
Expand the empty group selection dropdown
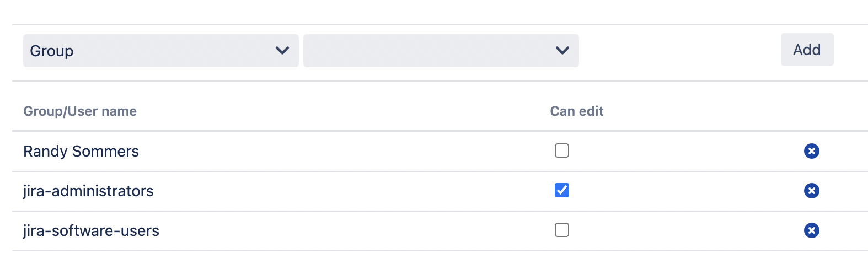(x=430, y=51)
